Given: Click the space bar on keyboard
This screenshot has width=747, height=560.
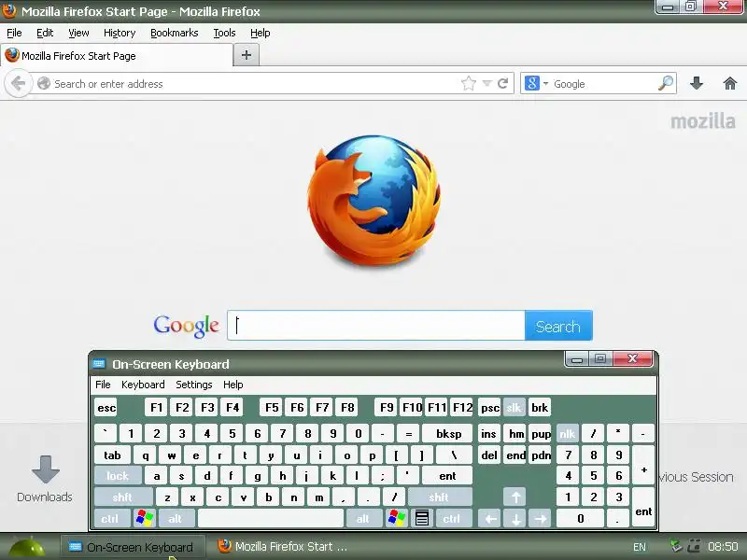Looking at the screenshot, I should click(x=271, y=518).
